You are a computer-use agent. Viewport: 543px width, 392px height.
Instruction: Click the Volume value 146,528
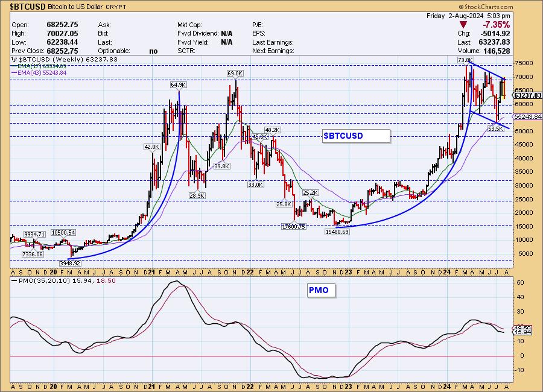coord(497,51)
